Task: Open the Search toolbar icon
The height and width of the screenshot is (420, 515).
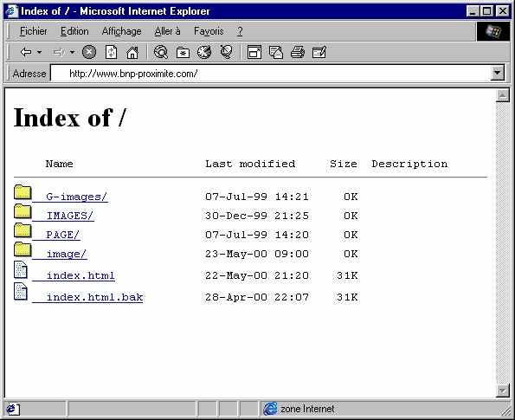Action: click(161, 52)
